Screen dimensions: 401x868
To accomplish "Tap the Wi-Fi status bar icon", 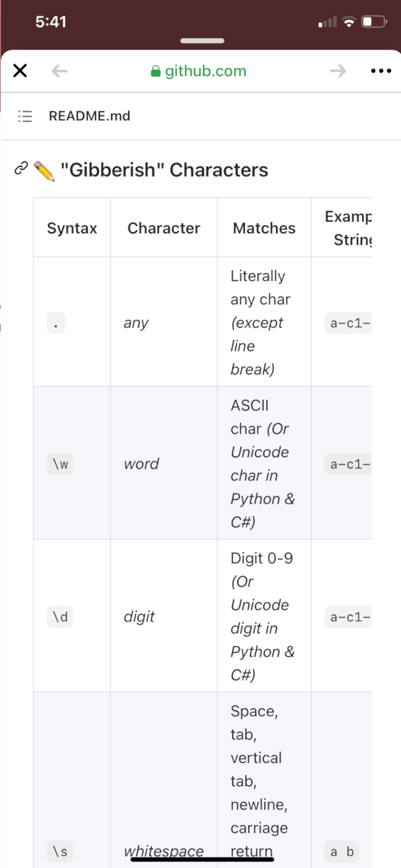I will (x=349, y=22).
